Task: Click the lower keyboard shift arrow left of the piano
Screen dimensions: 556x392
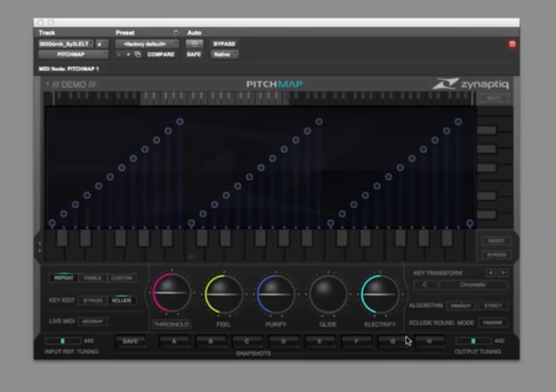Action: [x=40, y=250]
